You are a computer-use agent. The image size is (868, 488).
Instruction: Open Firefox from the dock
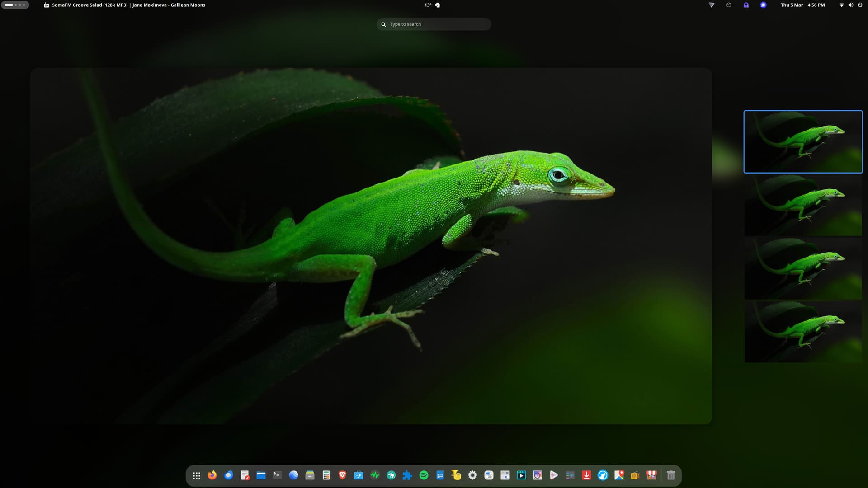pos(212,475)
